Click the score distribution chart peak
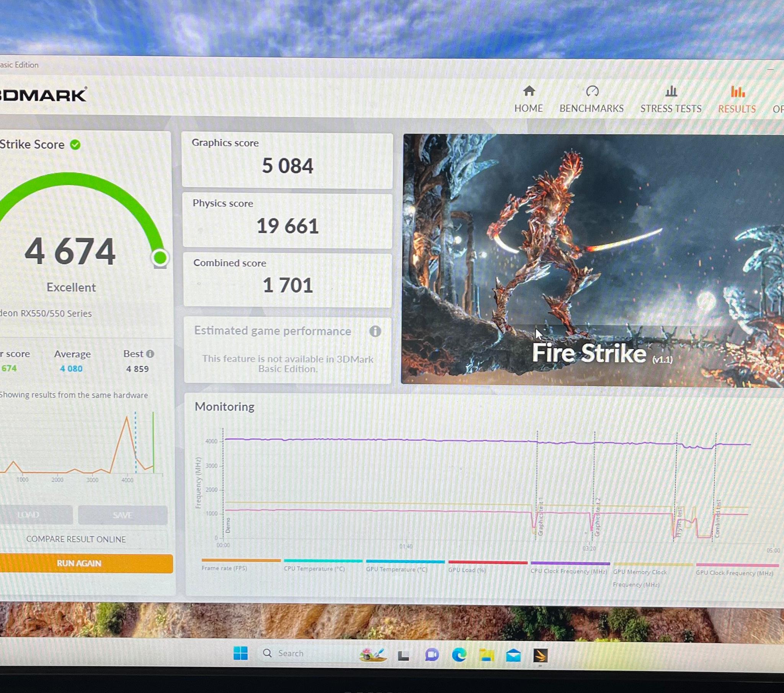 click(x=127, y=417)
